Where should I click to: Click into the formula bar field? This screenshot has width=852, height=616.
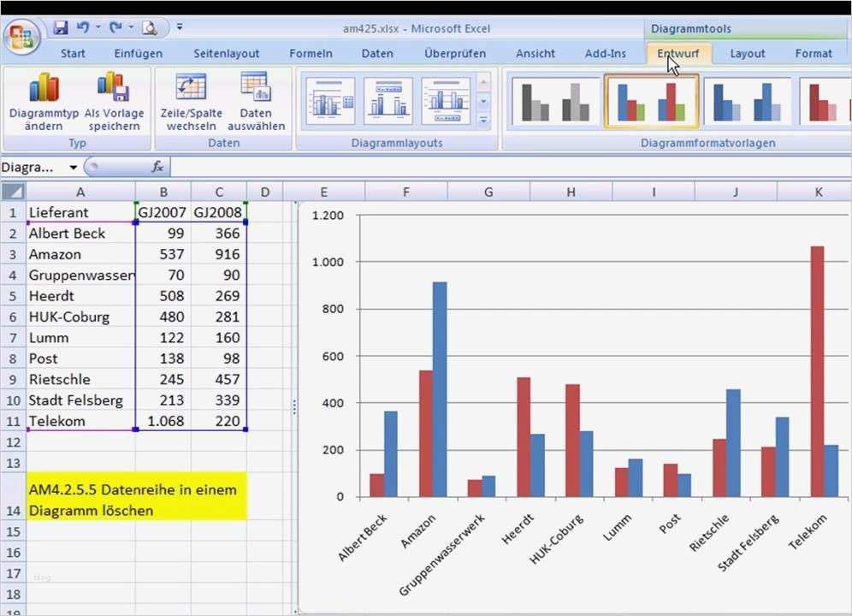pos(511,167)
